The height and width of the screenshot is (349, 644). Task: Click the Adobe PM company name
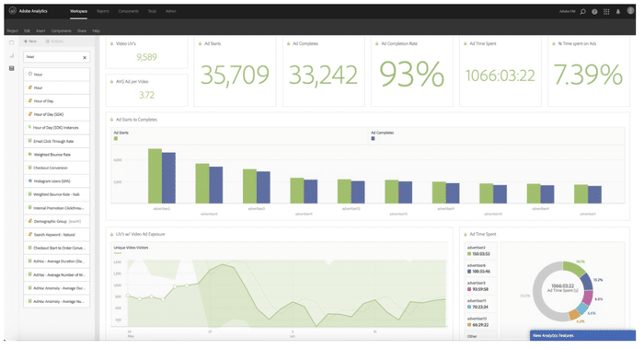(x=568, y=11)
